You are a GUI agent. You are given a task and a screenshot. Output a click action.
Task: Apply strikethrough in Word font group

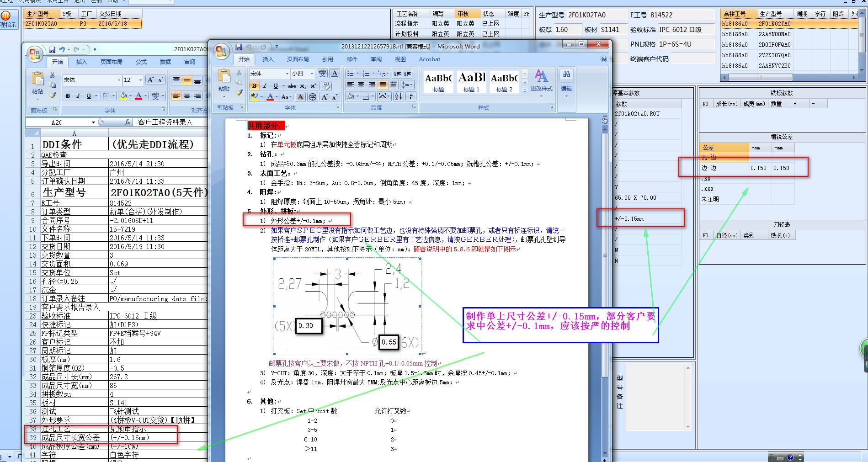pos(292,85)
